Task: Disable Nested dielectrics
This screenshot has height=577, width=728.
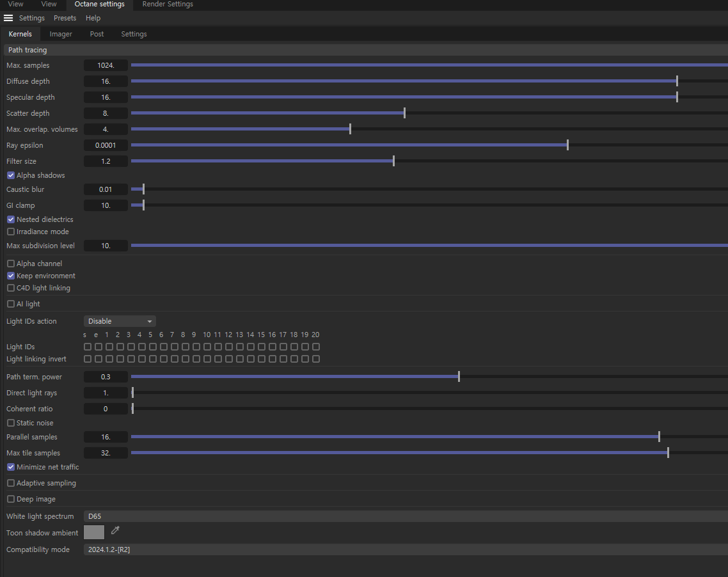Action: point(11,219)
